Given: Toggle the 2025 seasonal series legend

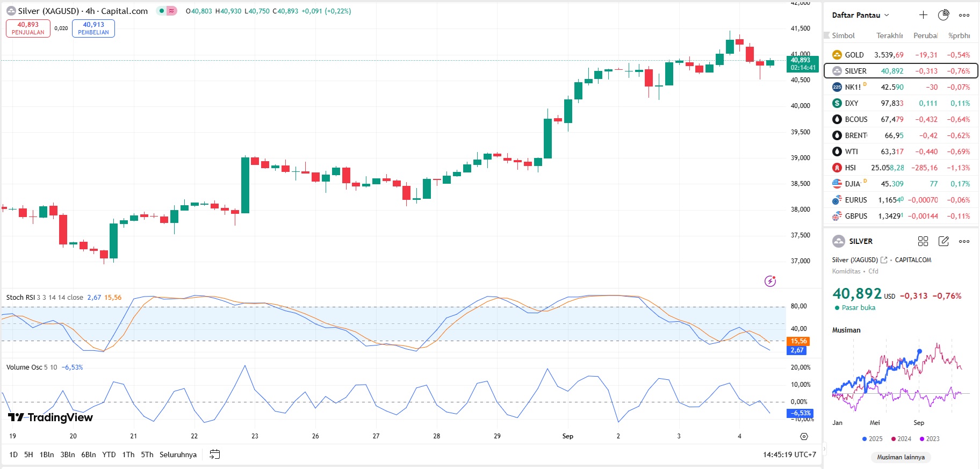Looking at the screenshot, I should [x=872, y=439].
